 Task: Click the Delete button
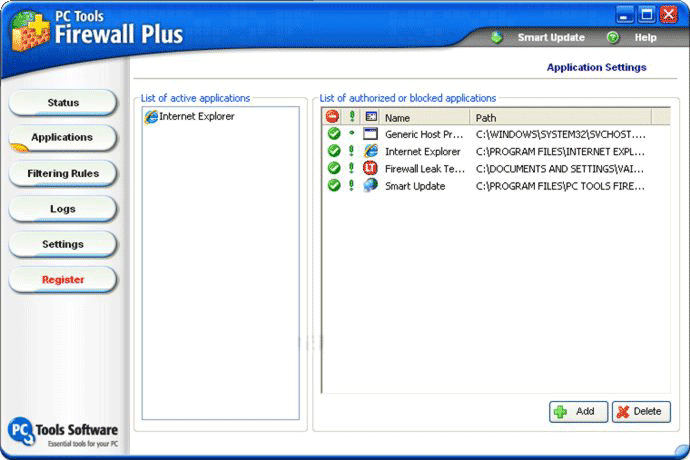pyautogui.click(x=641, y=412)
